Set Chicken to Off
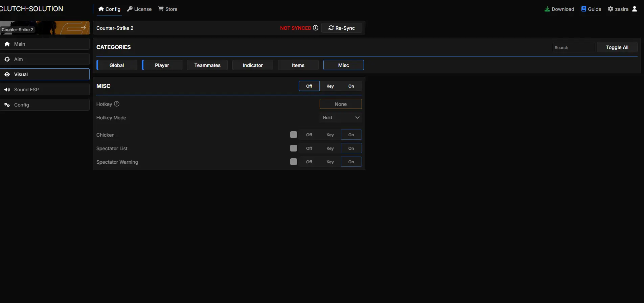Image resolution: width=644 pixels, height=303 pixels. tap(309, 135)
